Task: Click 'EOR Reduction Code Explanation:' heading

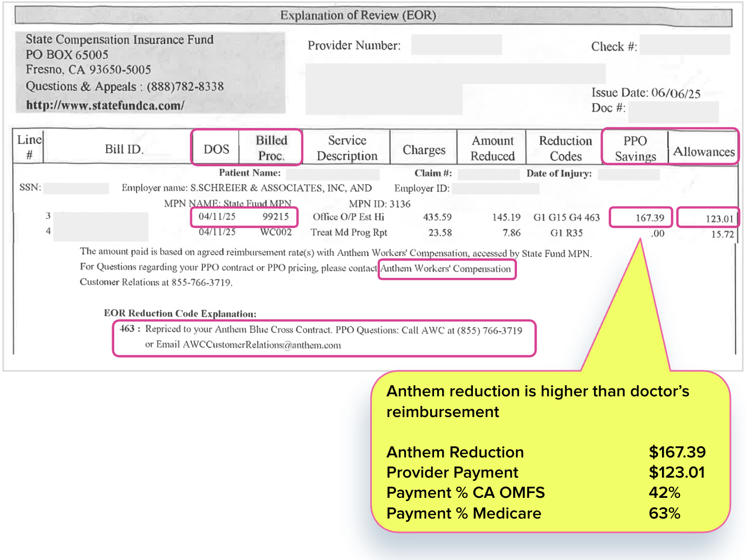Action: pyautogui.click(x=180, y=313)
